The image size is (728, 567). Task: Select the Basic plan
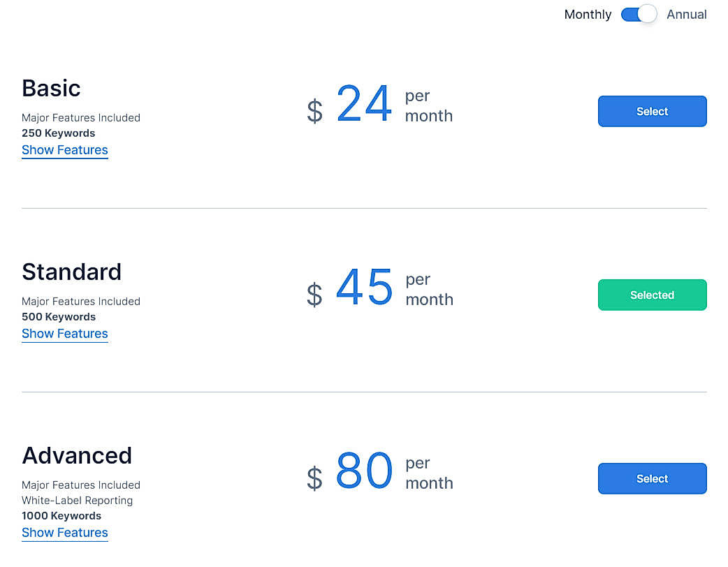pyautogui.click(x=651, y=111)
